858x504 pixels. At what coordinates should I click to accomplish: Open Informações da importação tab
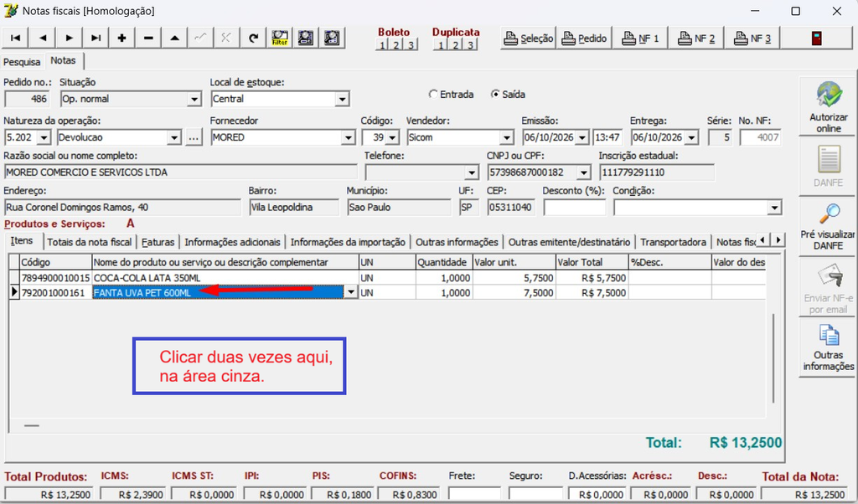click(x=348, y=242)
